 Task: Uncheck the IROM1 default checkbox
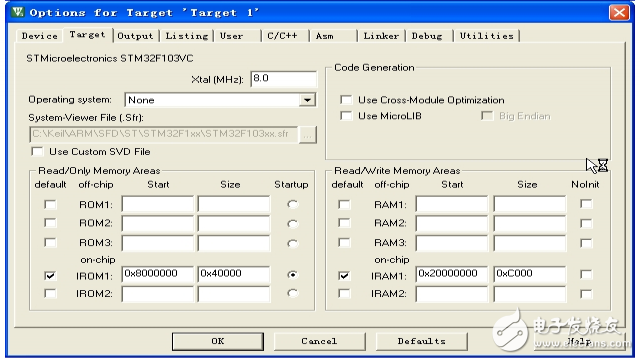(50, 276)
